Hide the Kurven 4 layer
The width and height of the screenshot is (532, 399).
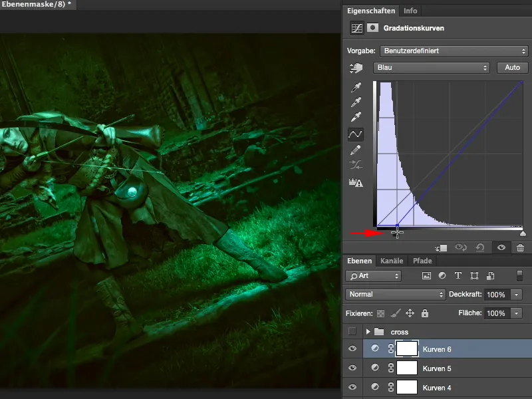coord(352,387)
